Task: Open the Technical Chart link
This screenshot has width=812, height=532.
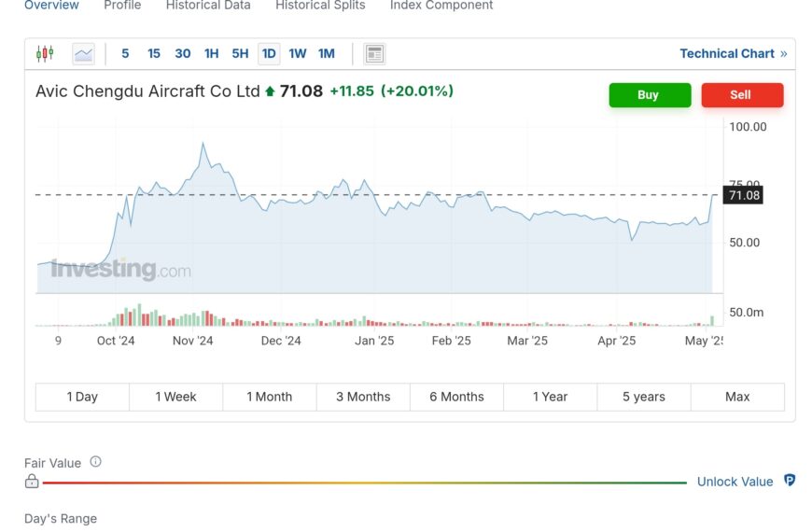Action: click(x=734, y=53)
